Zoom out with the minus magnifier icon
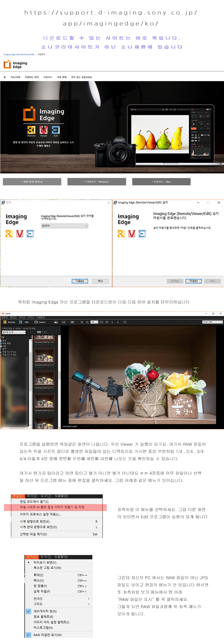224x644 pixels. tap(87, 322)
